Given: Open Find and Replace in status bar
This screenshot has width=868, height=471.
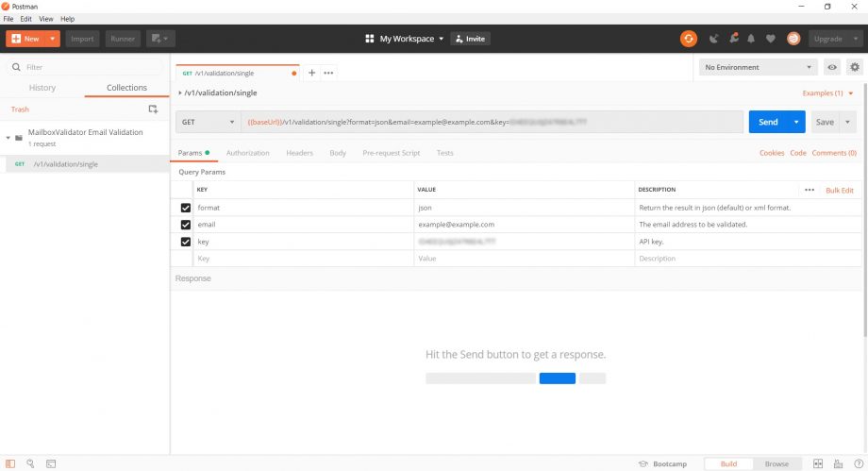Looking at the screenshot, I should tap(30, 463).
